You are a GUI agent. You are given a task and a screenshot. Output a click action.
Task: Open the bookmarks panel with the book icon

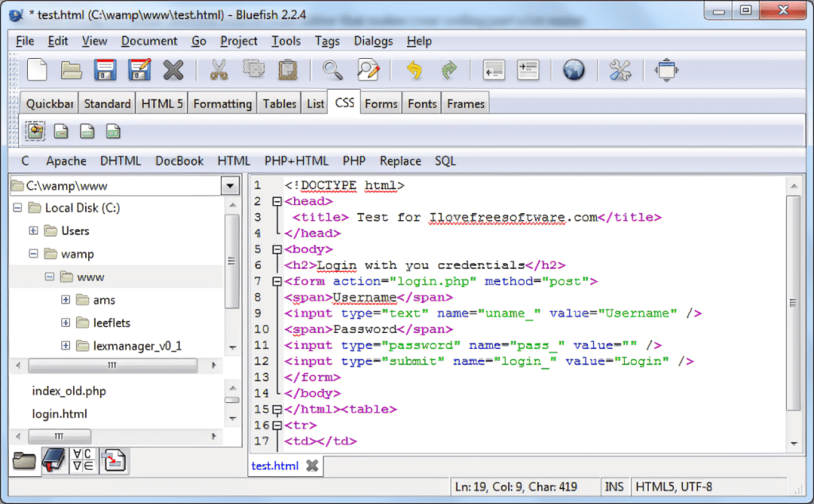click(x=53, y=460)
